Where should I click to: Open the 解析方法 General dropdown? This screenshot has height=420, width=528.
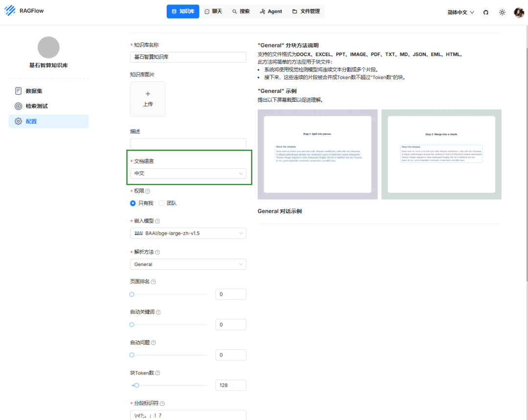[x=188, y=265]
